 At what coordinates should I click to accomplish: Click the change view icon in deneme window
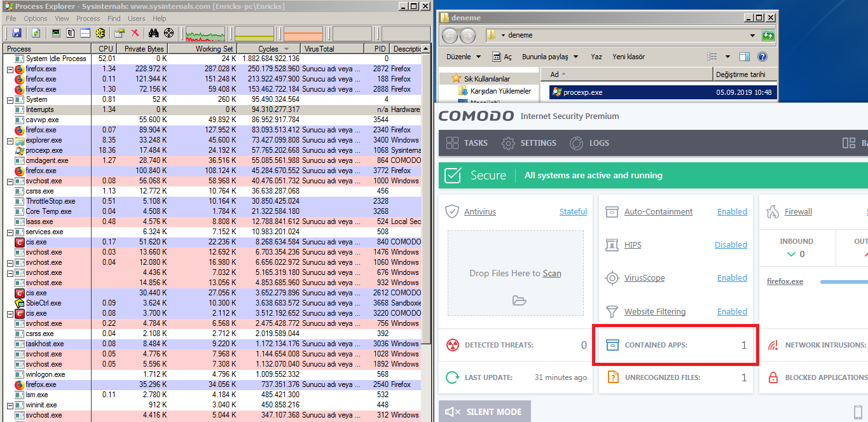pyautogui.click(x=712, y=57)
